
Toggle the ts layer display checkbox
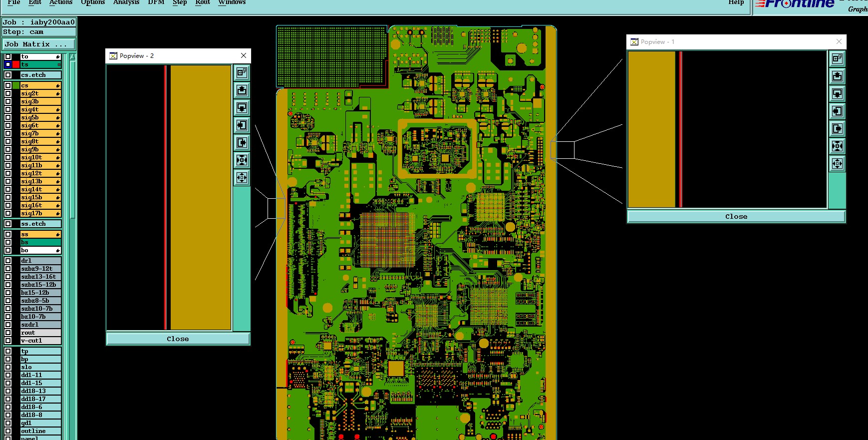point(8,64)
